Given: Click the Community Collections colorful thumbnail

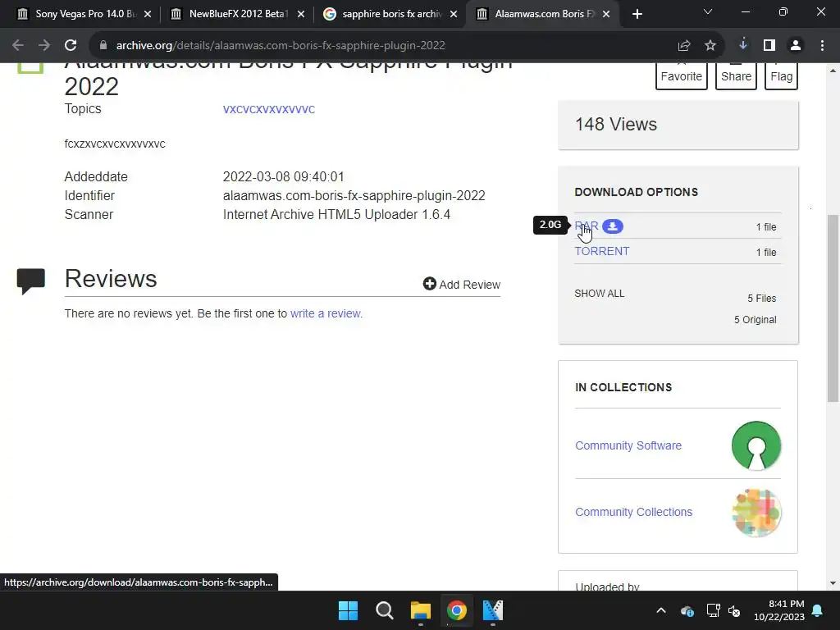Looking at the screenshot, I should [756, 513].
